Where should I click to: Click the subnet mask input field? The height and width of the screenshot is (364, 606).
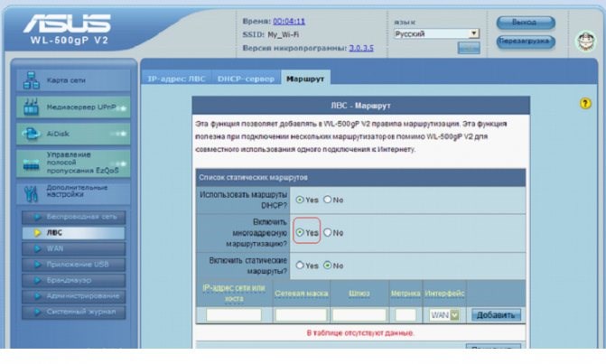tap(301, 315)
